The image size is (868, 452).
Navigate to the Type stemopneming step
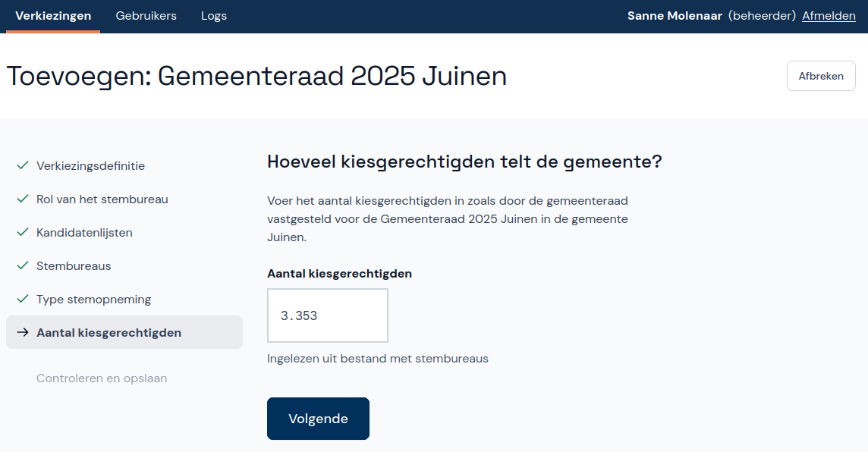point(93,300)
